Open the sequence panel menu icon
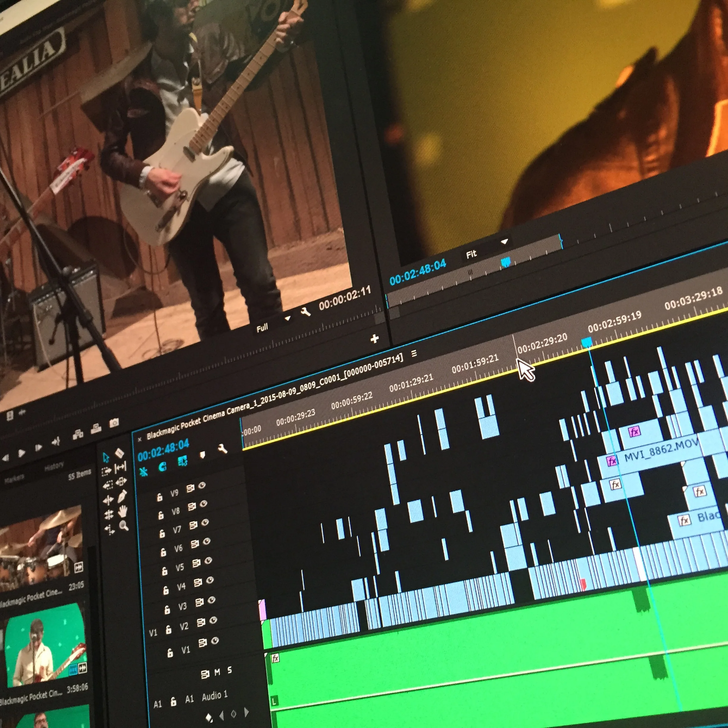The width and height of the screenshot is (728, 728). pyautogui.click(x=414, y=354)
